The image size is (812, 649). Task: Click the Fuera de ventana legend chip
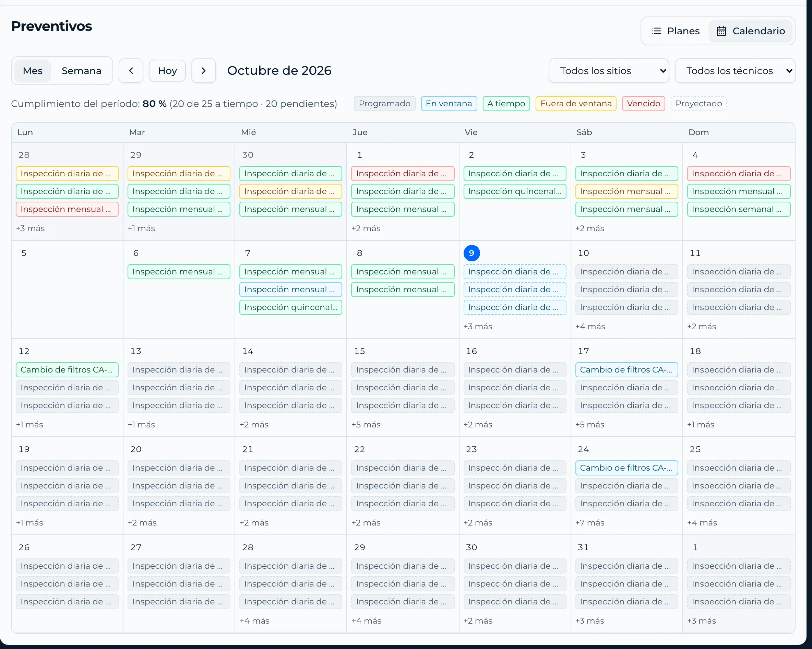tap(576, 104)
